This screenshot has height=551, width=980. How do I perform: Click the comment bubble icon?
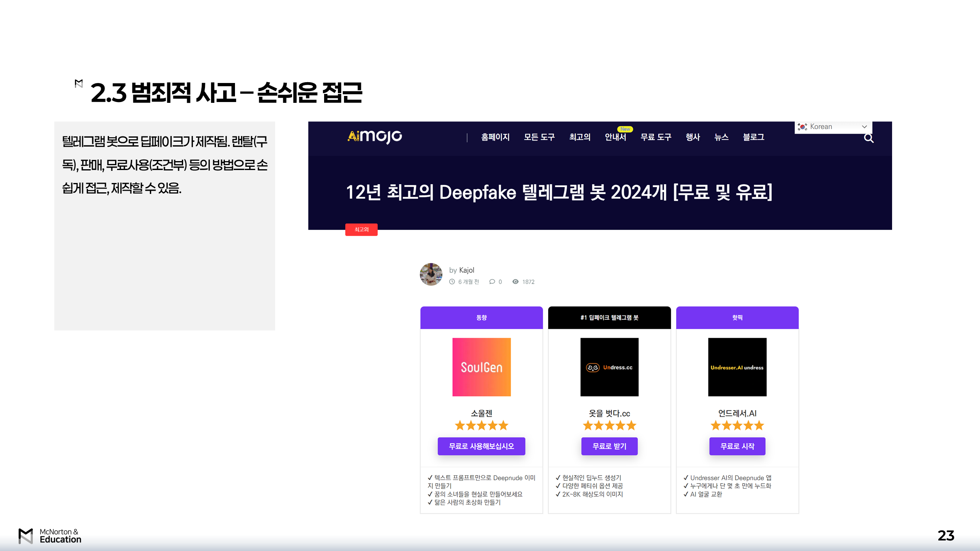(x=492, y=282)
